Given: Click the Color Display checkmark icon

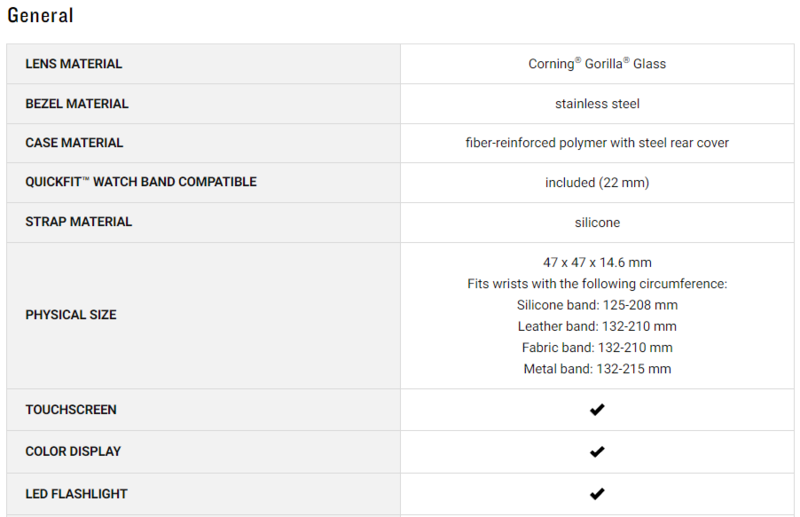Looking at the screenshot, I should click(597, 452).
